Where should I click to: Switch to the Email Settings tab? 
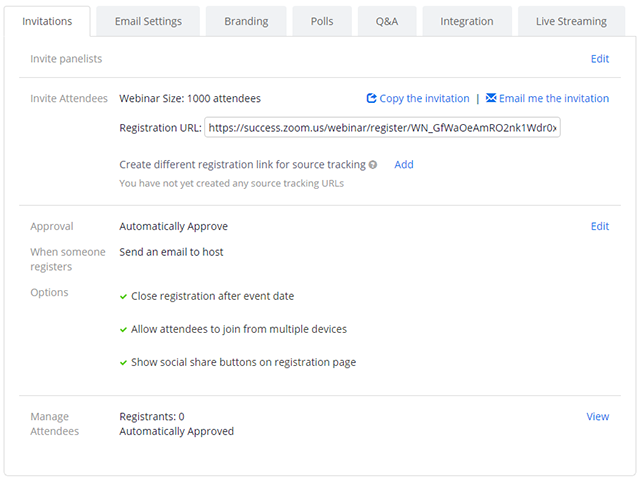(147, 21)
